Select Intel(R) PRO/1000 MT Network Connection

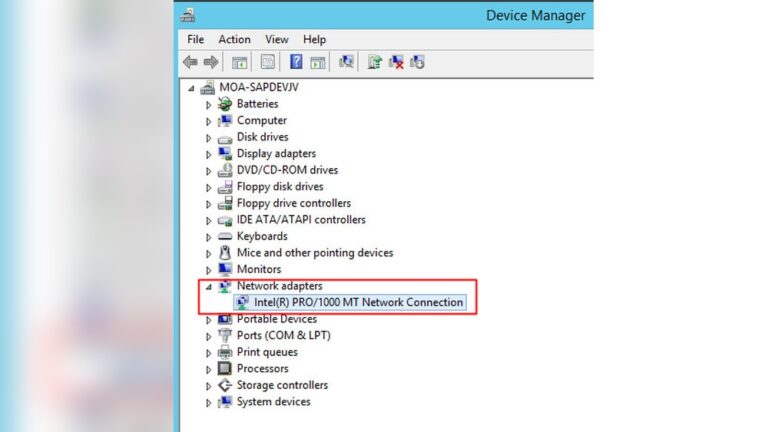351,302
